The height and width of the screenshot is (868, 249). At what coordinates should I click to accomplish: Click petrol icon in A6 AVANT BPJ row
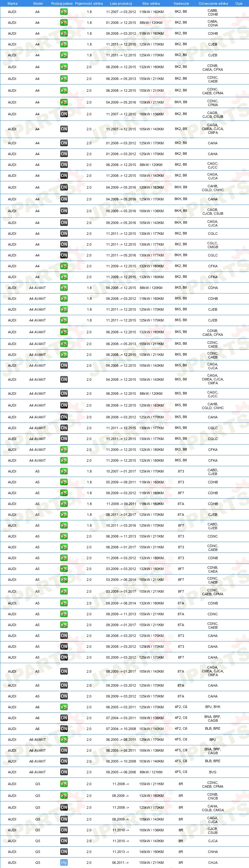(x=64, y=739)
